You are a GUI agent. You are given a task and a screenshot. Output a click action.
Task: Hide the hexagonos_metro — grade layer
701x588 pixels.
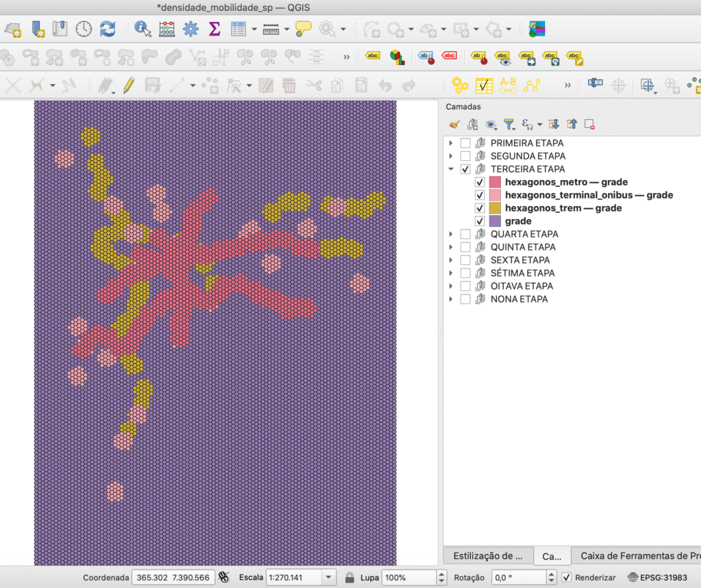tap(480, 182)
